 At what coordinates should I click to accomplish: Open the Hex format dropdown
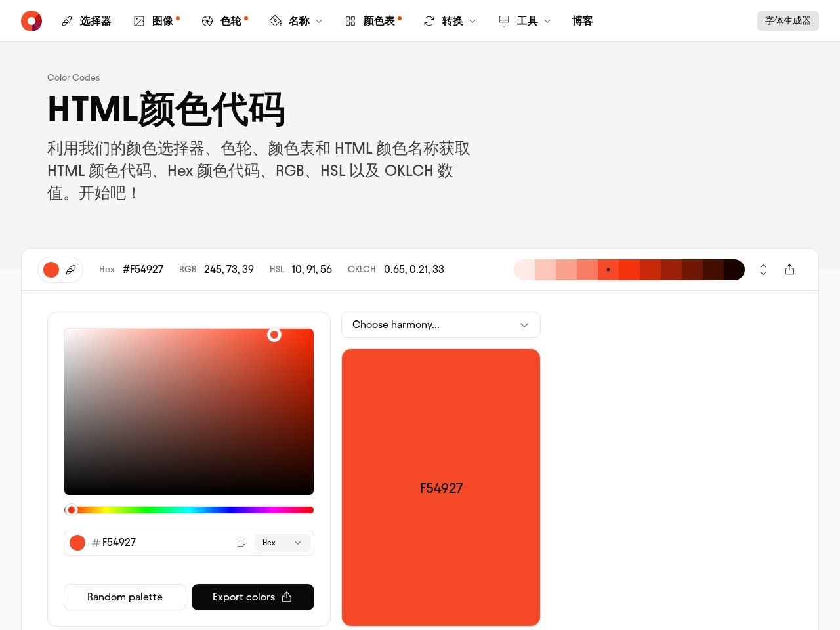[x=282, y=543]
